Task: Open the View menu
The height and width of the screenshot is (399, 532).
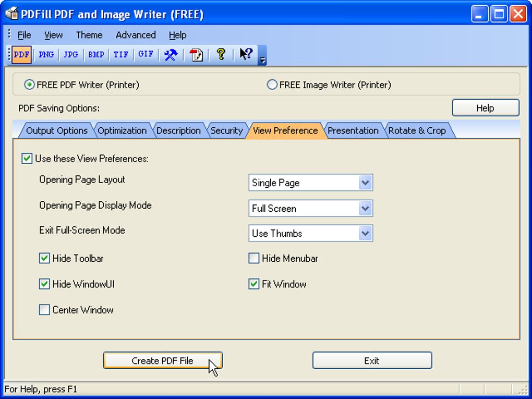Action: [x=53, y=35]
